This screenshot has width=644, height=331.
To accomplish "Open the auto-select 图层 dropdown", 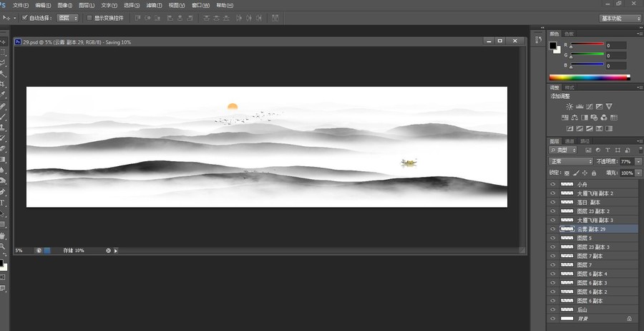I will click(67, 18).
